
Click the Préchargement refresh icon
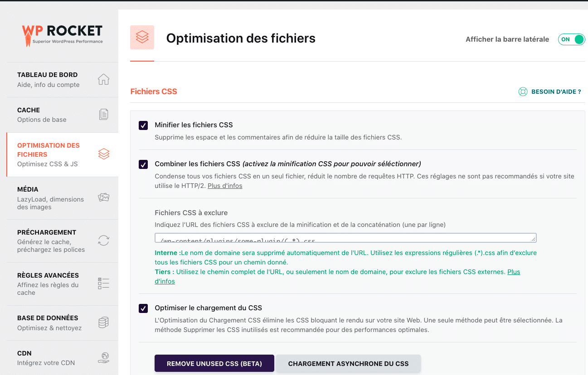point(103,240)
